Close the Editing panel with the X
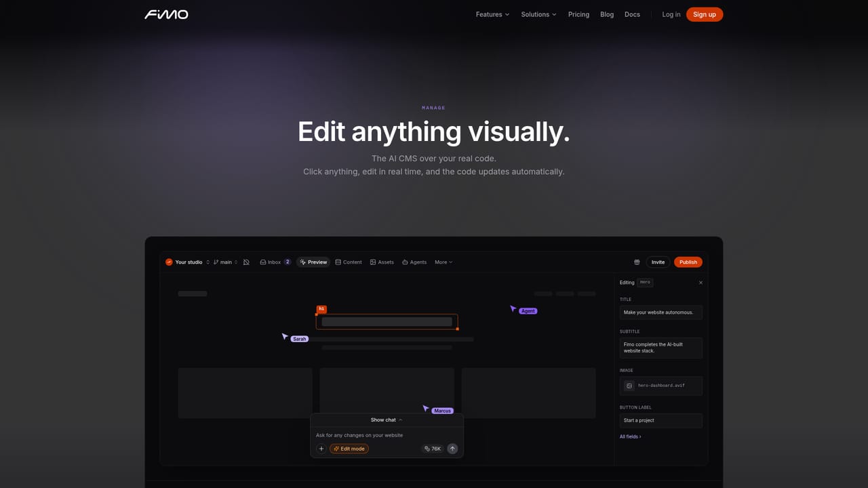 (x=701, y=283)
